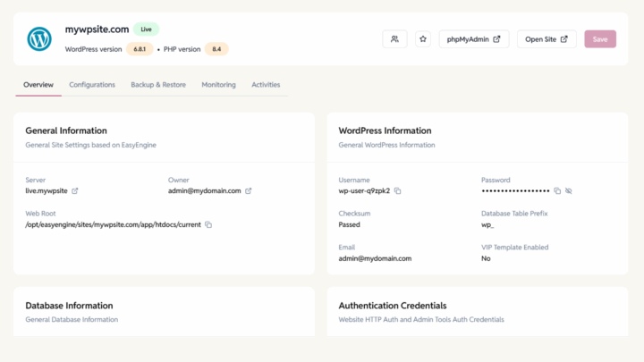This screenshot has height=362, width=644.
Task: Copy the WordPress password
Action: point(557,191)
